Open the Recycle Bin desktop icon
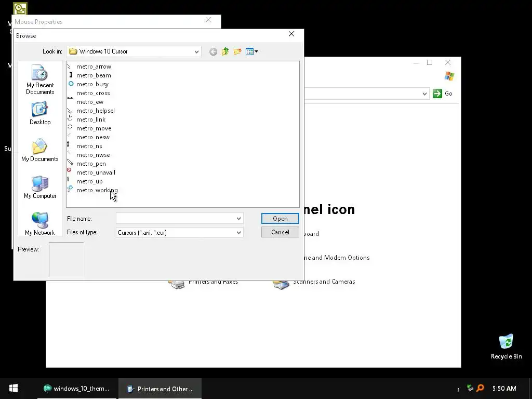This screenshot has width=532, height=399. (x=506, y=347)
